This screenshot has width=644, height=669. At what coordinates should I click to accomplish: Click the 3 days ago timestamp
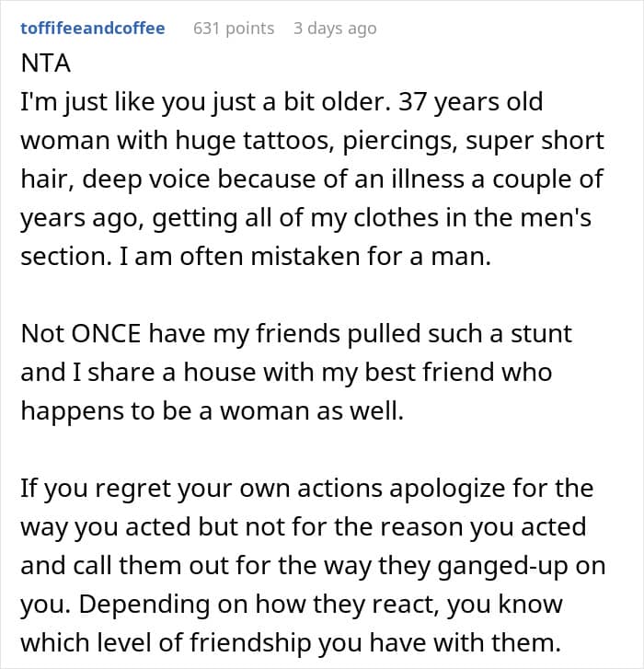coord(335,29)
